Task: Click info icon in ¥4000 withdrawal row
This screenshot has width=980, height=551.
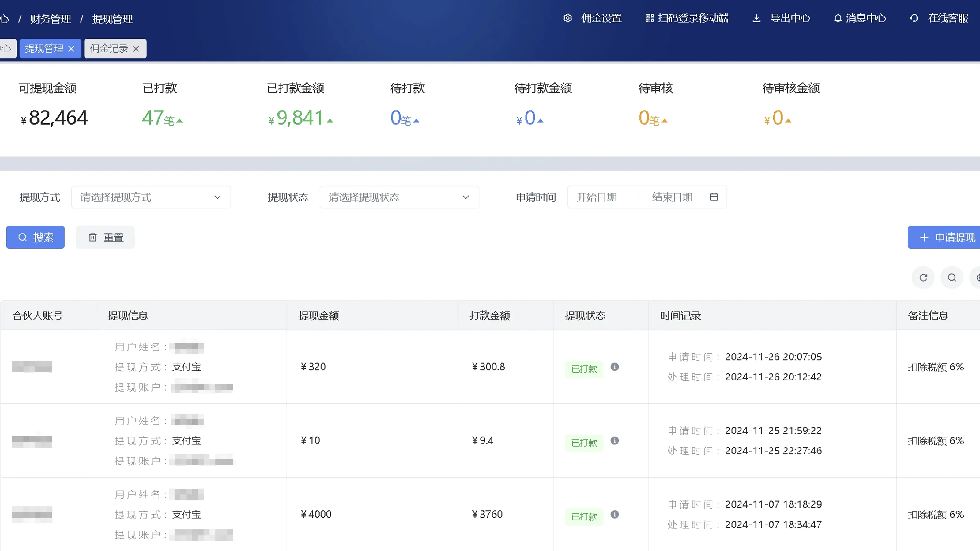Action: pos(615,515)
